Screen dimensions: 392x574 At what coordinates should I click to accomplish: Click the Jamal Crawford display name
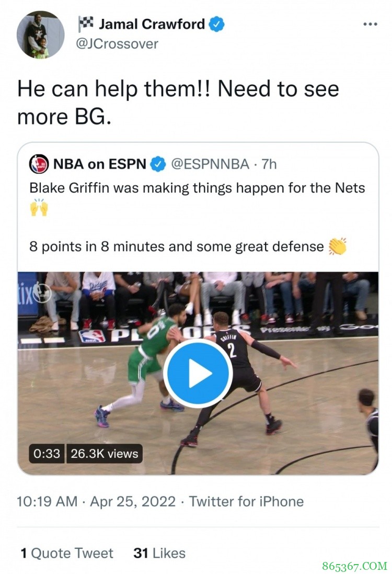coord(152,24)
